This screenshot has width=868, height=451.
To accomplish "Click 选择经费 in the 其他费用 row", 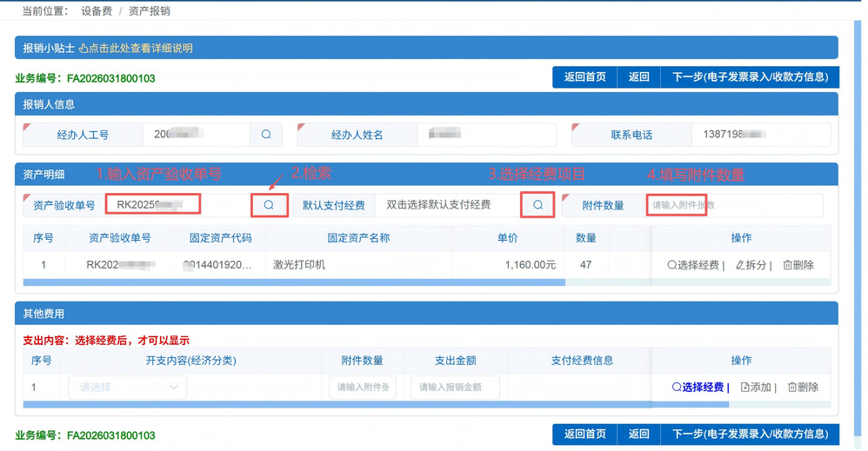I will [698, 388].
